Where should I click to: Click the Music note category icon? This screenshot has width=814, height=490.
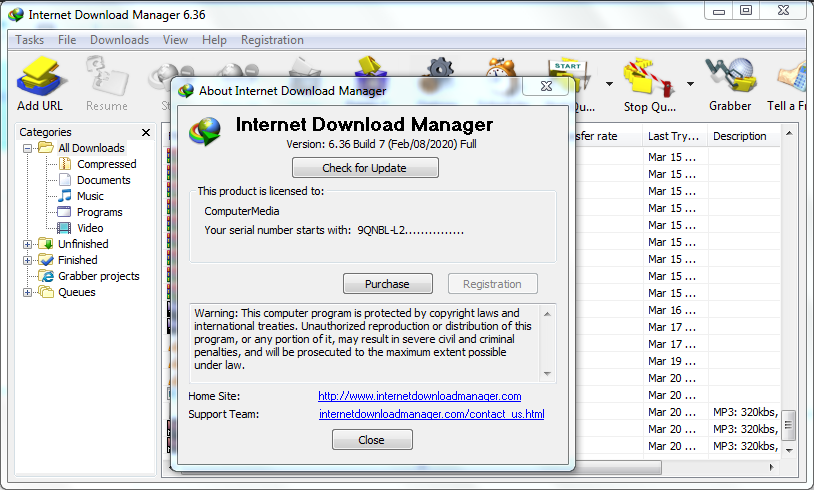point(65,196)
